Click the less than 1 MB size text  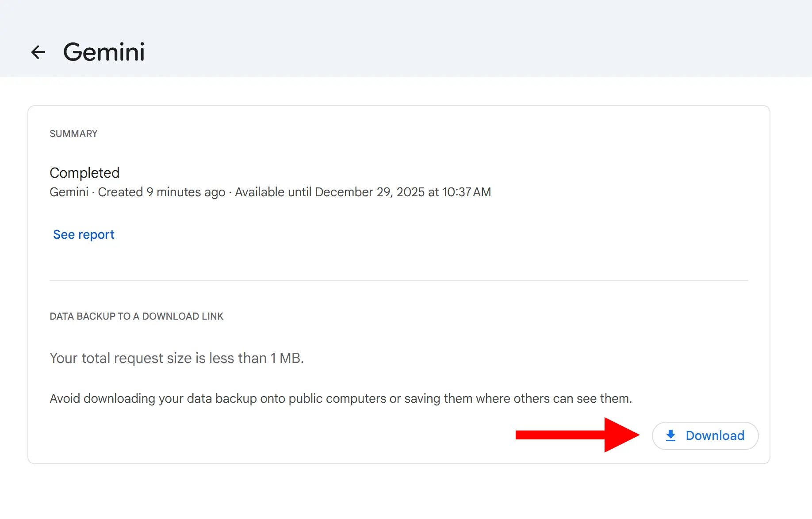(256, 358)
